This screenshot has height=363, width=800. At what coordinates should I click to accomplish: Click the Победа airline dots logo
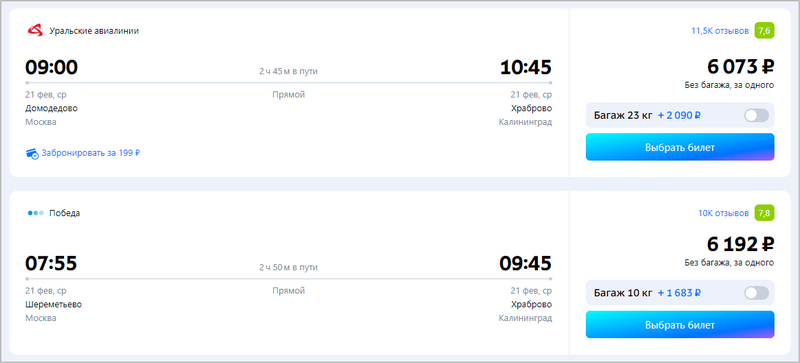[x=36, y=213]
